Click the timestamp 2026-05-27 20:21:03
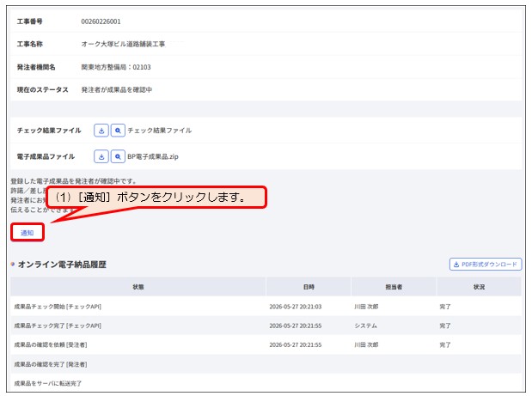 (x=296, y=307)
